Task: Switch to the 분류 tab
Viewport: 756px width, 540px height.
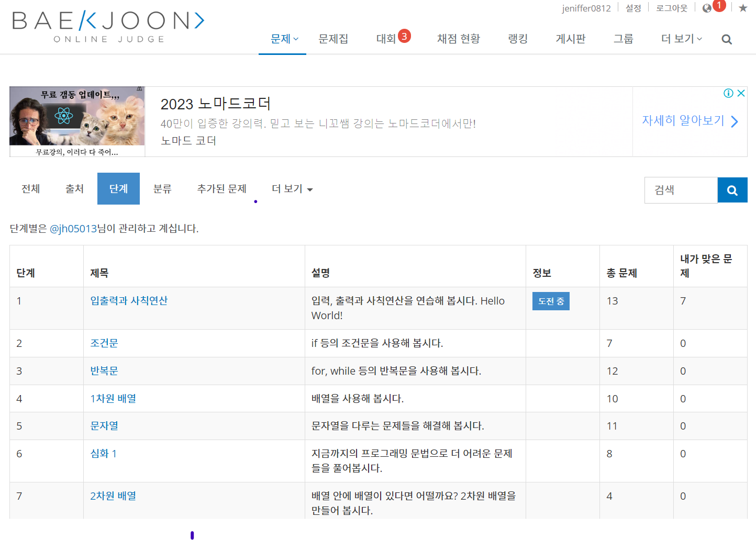Action: (162, 189)
